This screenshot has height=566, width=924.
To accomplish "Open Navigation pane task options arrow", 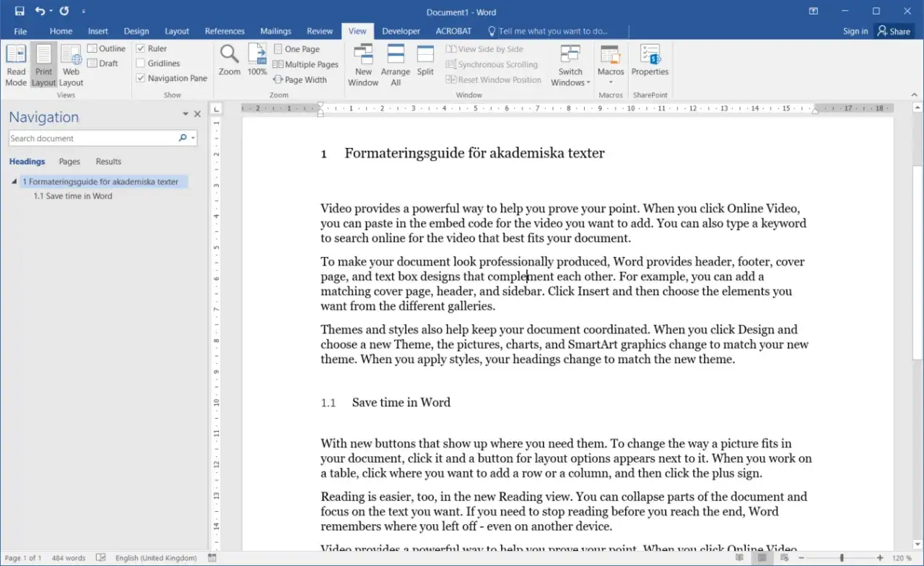I will pyautogui.click(x=186, y=114).
